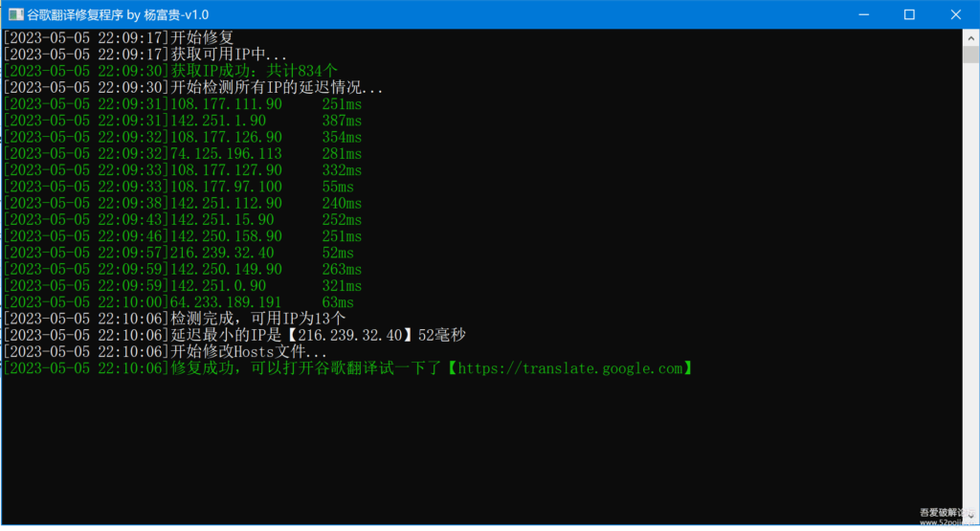Click the 延迟最小的IP result line
This screenshot has width=980, height=531.
[x=318, y=335]
